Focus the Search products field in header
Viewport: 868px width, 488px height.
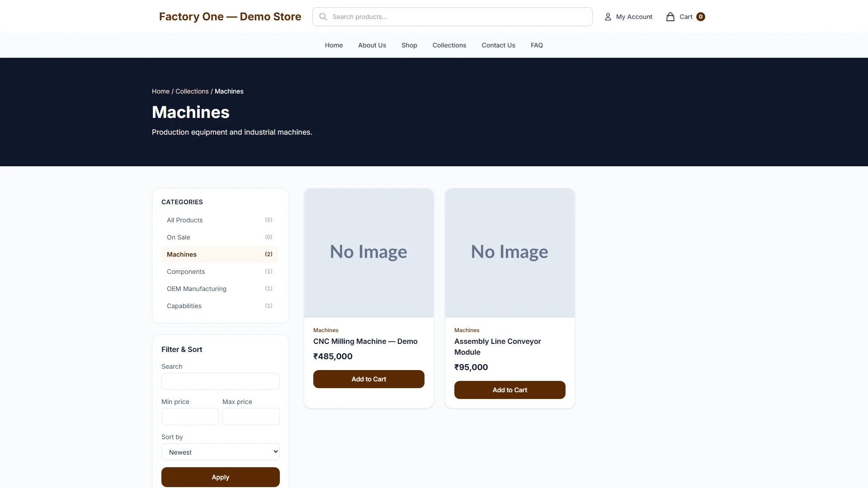[x=452, y=17]
